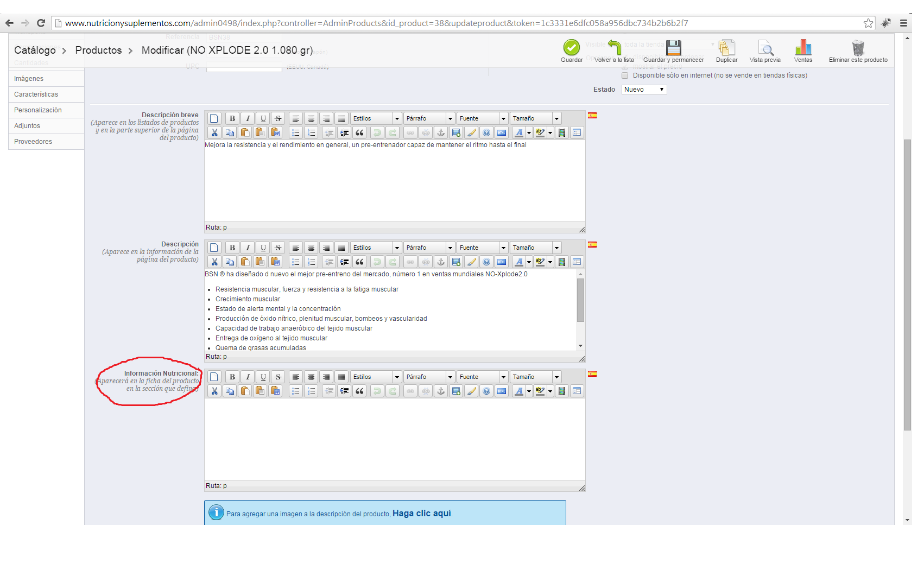Select Proveedores sidebar tab
This screenshot has height=570, width=924.
46,142
